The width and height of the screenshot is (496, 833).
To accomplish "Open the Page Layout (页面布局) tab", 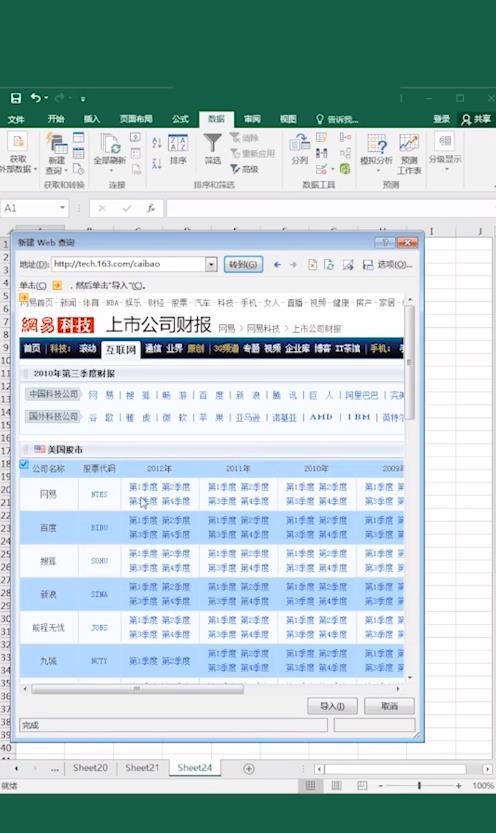I will coord(136,119).
